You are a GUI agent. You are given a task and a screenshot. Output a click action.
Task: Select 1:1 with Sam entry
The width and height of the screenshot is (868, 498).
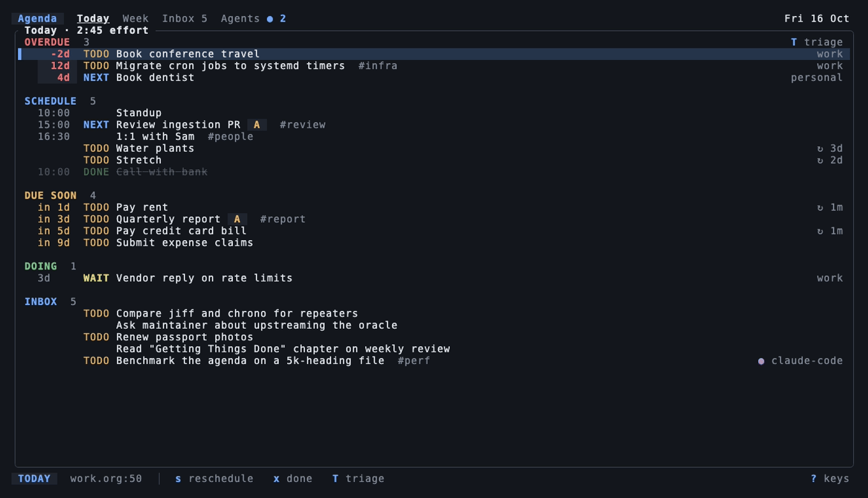tap(434, 137)
